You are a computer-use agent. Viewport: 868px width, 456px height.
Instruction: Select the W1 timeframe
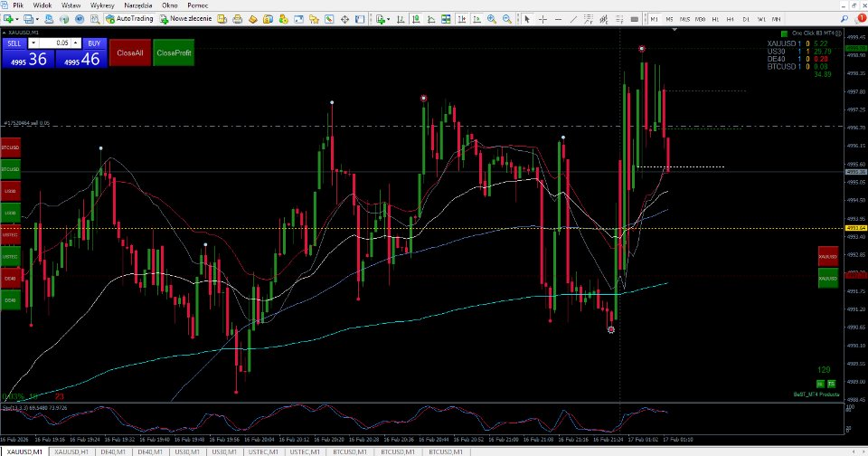click(x=761, y=19)
